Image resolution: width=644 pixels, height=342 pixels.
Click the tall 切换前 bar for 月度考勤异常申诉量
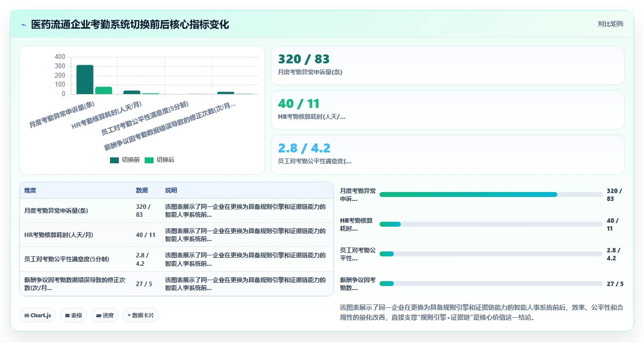pos(85,80)
